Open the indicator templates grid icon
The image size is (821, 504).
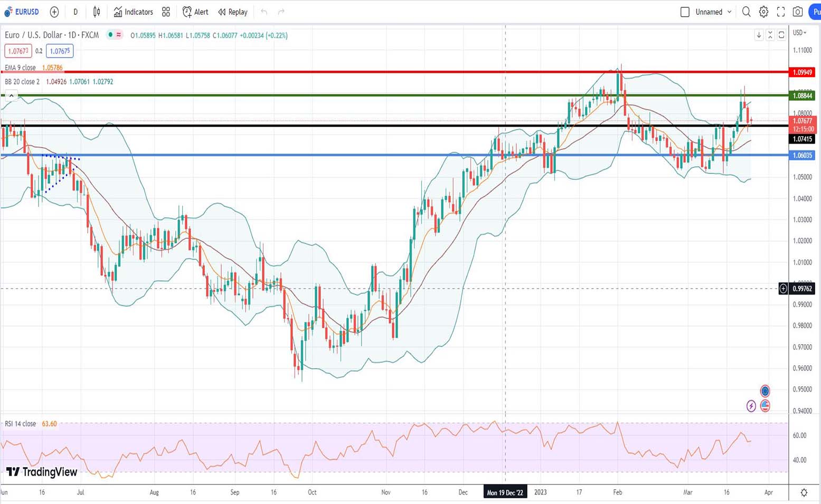(166, 12)
